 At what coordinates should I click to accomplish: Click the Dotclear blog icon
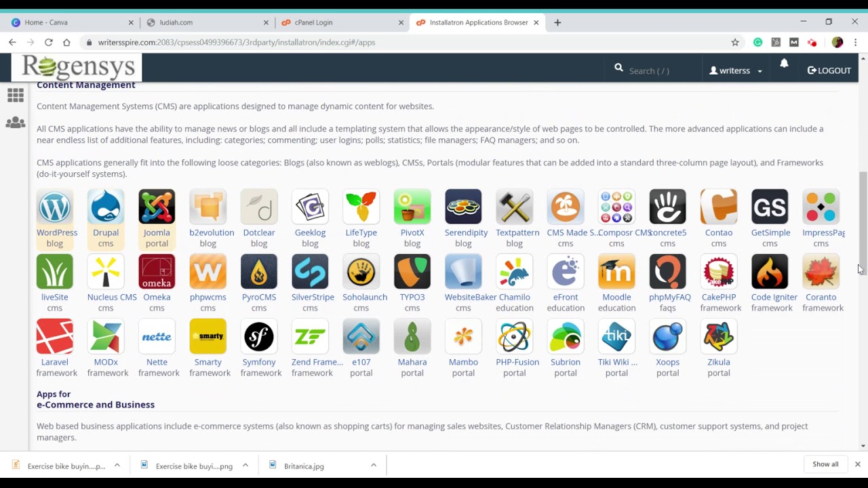(259, 207)
